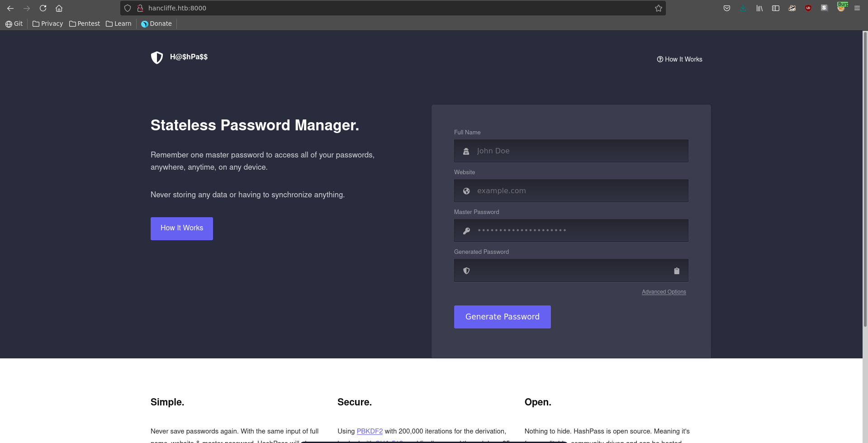The height and width of the screenshot is (443, 868).
Task: Open the uBlock Origin extension
Action: (808, 8)
